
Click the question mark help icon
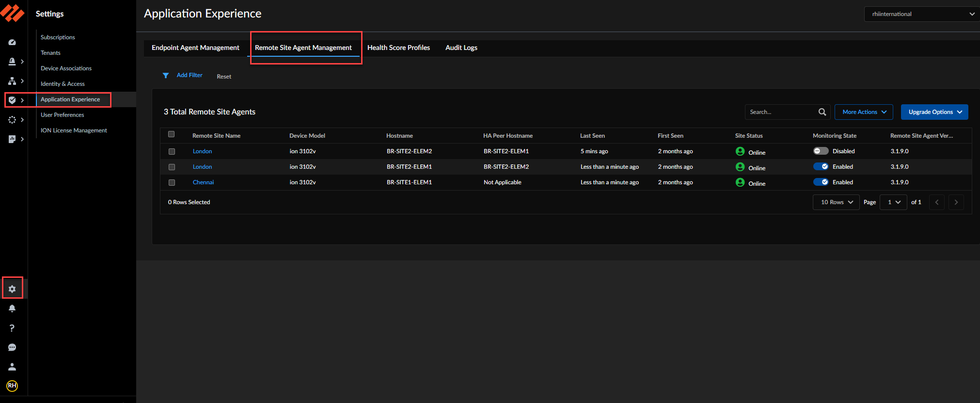(x=12, y=328)
